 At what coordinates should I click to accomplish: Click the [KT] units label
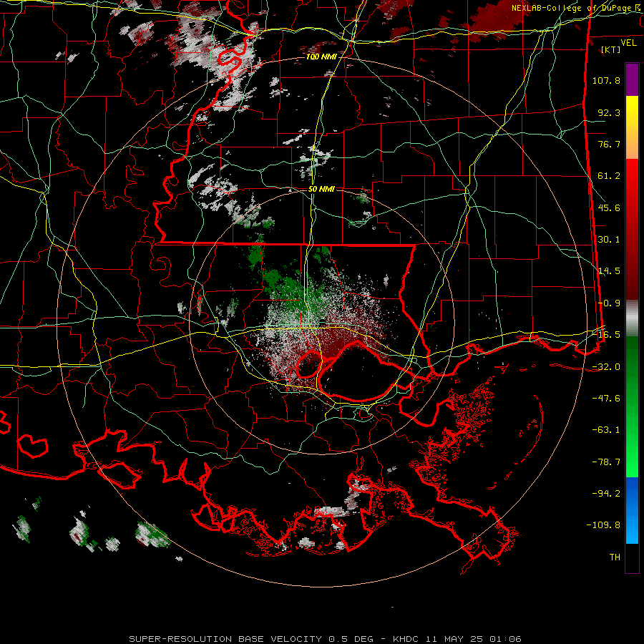tap(611, 49)
